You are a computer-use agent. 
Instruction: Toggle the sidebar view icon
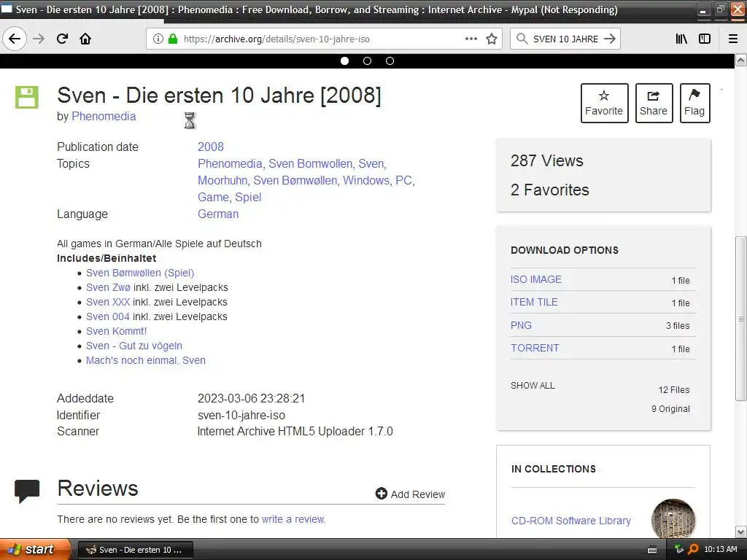[705, 39]
